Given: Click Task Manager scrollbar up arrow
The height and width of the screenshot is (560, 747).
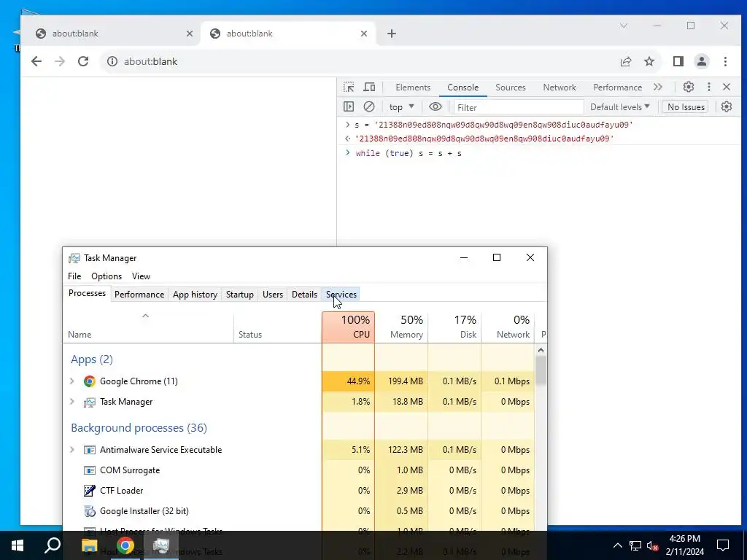Looking at the screenshot, I should (541, 351).
